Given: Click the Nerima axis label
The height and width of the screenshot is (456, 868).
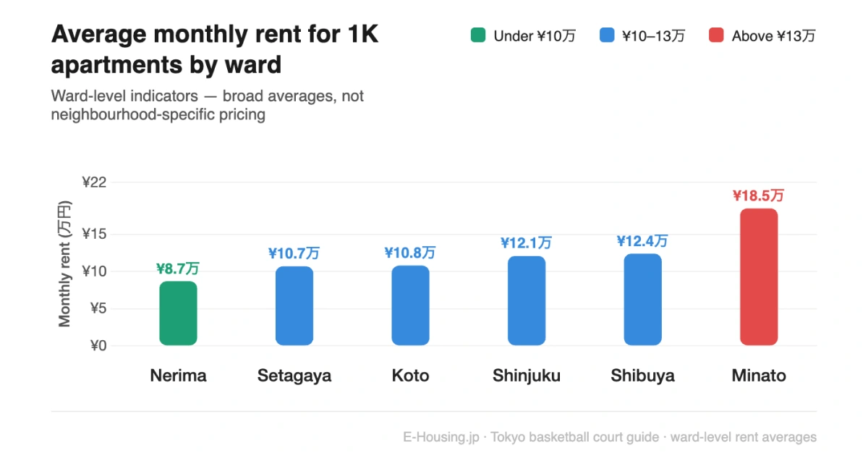Looking at the screenshot, I should pos(178,376).
